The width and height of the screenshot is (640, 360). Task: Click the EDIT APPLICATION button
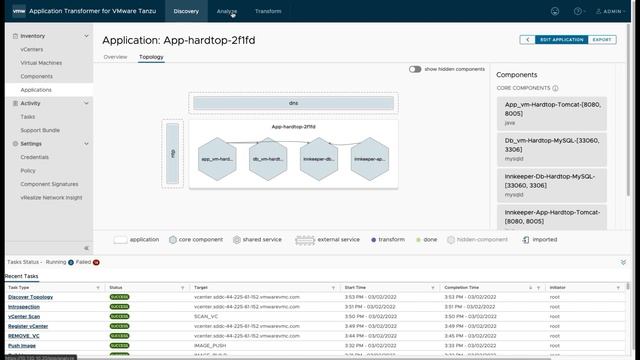point(562,40)
